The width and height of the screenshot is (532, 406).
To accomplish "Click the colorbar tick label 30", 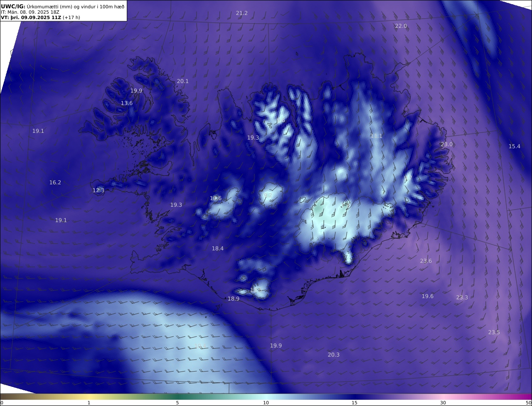I will (443, 403).
